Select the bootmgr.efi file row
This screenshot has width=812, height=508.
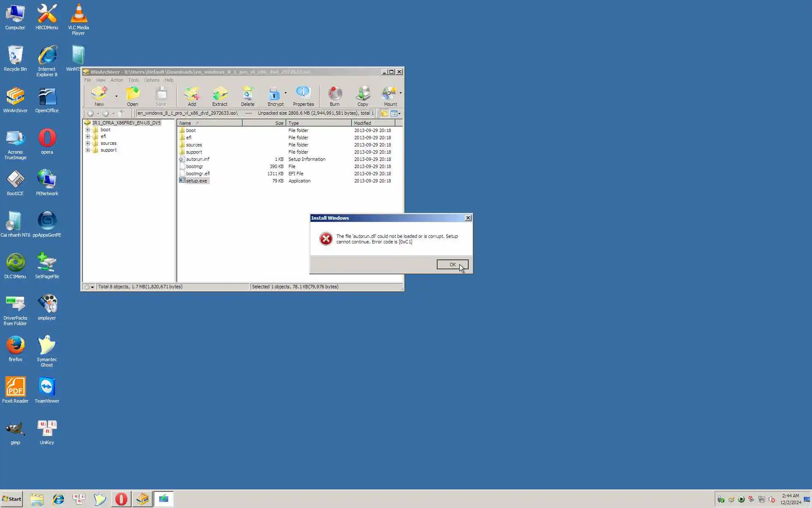tap(198, 174)
